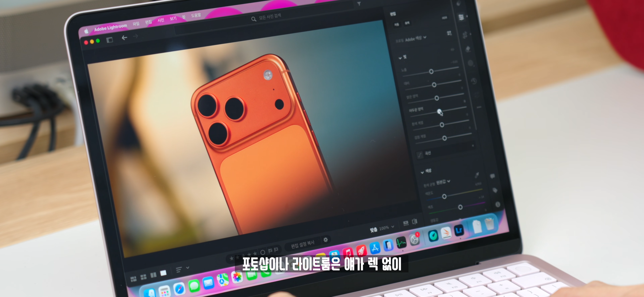
Task: Show original before/after icon
Action: [415, 221]
